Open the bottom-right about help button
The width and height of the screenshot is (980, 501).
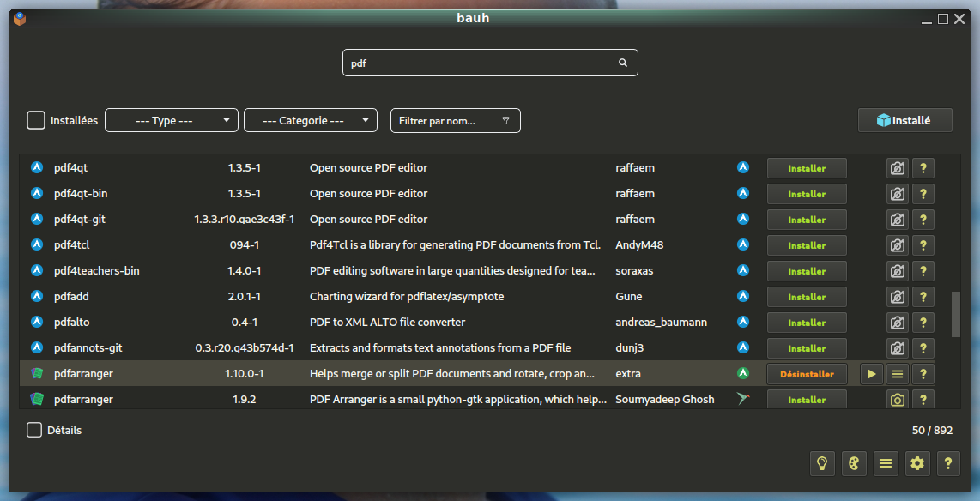(948, 463)
